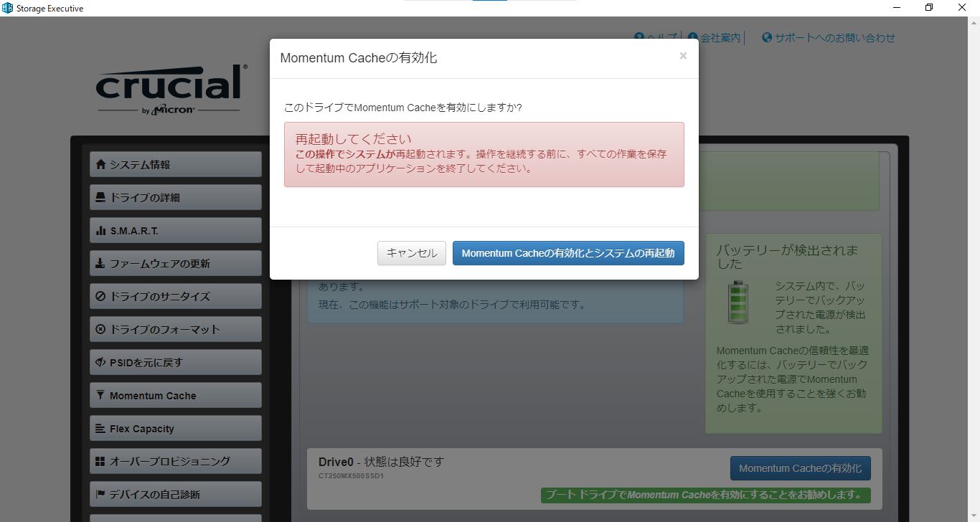Click the バッテリーが検出されました heading
Viewport: 980px width, 522px height.
click(x=788, y=257)
